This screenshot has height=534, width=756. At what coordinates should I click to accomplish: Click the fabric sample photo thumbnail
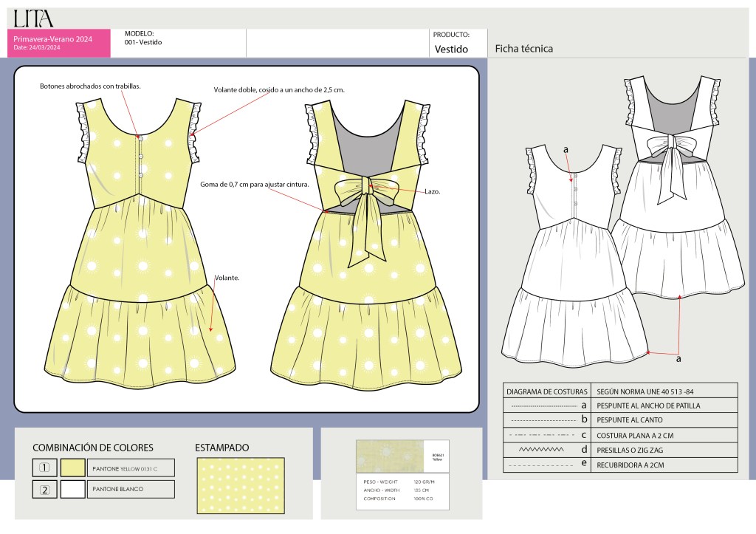(391, 457)
